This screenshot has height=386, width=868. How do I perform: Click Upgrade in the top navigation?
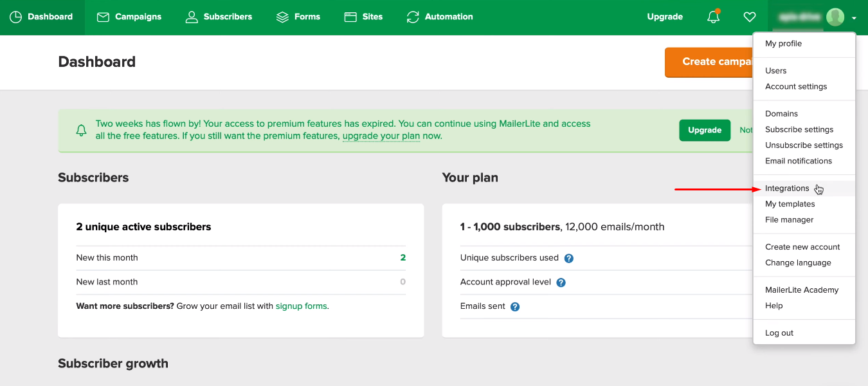point(665,17)
